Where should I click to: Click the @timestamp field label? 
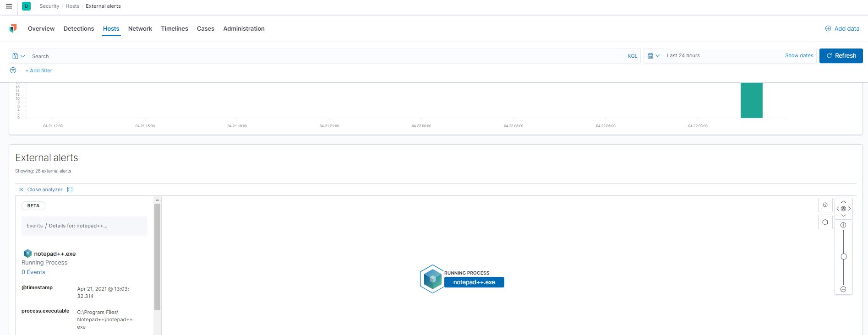(37, 287)
